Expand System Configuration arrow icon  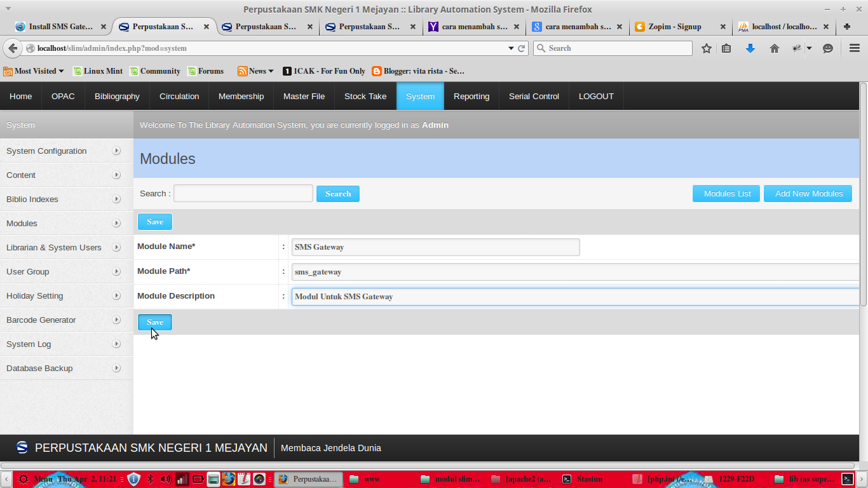[x=116, y=151]
